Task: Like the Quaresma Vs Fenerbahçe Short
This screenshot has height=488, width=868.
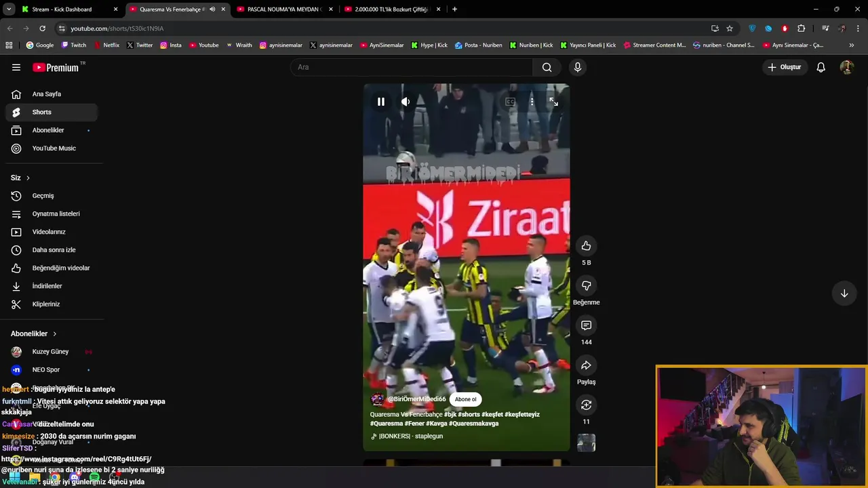Action: pyautogui.click(x=586, y=246)
